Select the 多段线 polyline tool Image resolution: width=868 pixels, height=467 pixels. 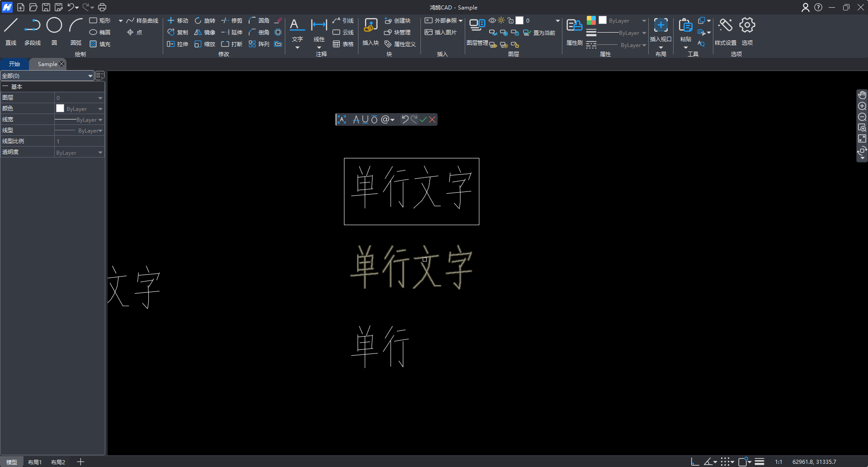point(32,26)
